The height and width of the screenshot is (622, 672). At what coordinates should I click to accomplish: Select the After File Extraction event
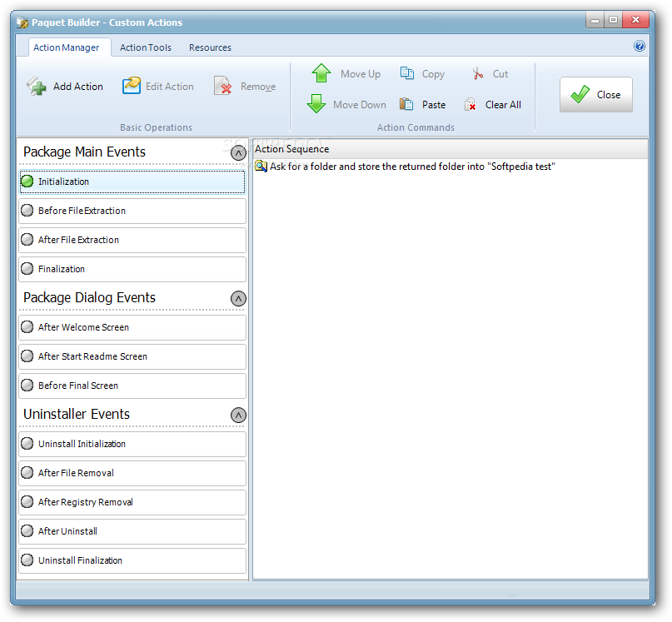click(x=132, y=240)
